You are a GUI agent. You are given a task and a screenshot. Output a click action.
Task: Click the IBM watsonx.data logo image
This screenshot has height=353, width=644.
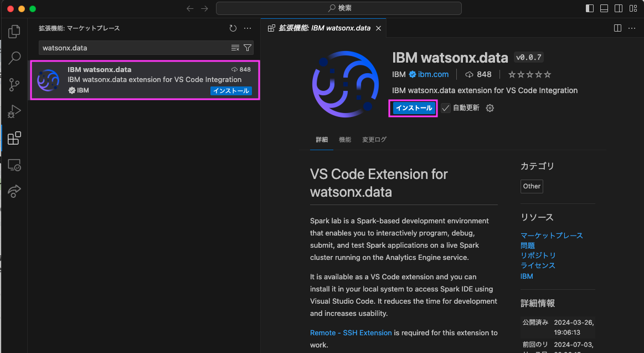coord(345,84)
